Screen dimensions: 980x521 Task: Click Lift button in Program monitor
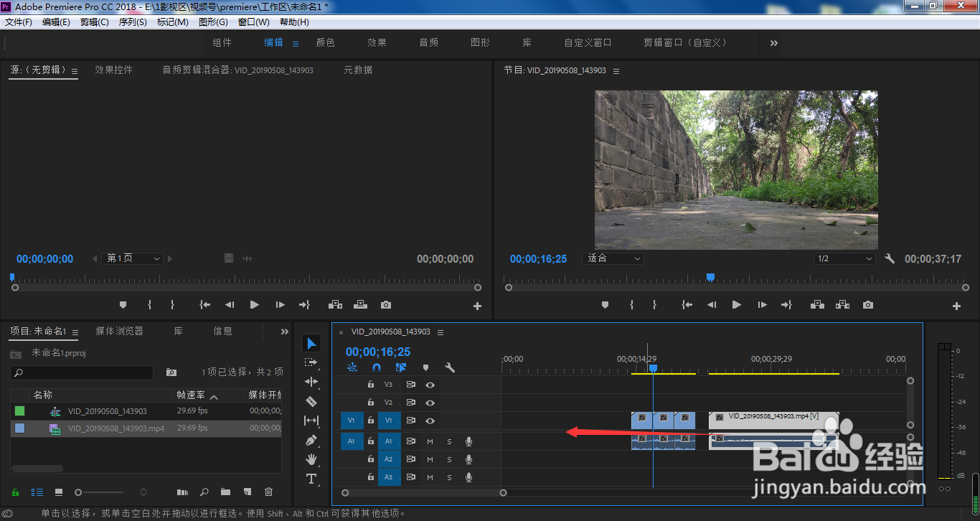(817, 305)
